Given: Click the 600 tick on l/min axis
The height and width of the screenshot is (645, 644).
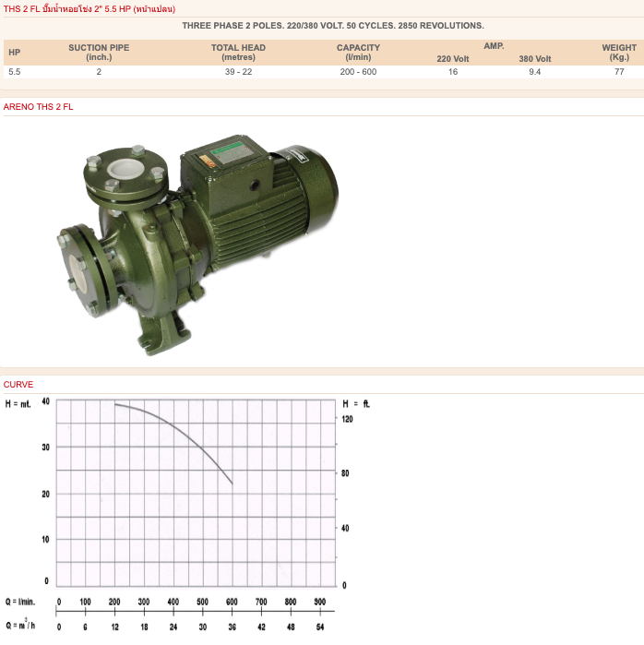Looking at the screenshot, I should [x=232, y=602].
